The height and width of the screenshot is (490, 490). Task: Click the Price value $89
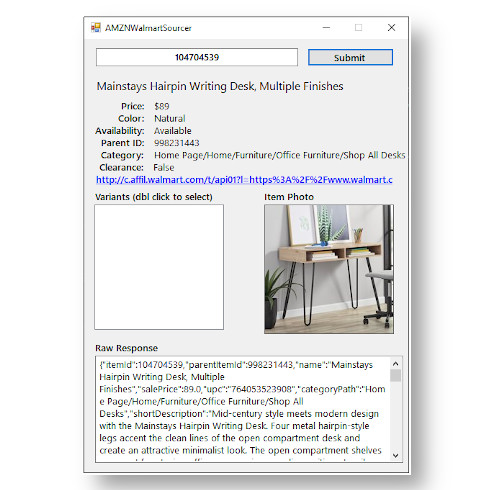(162, 106)
